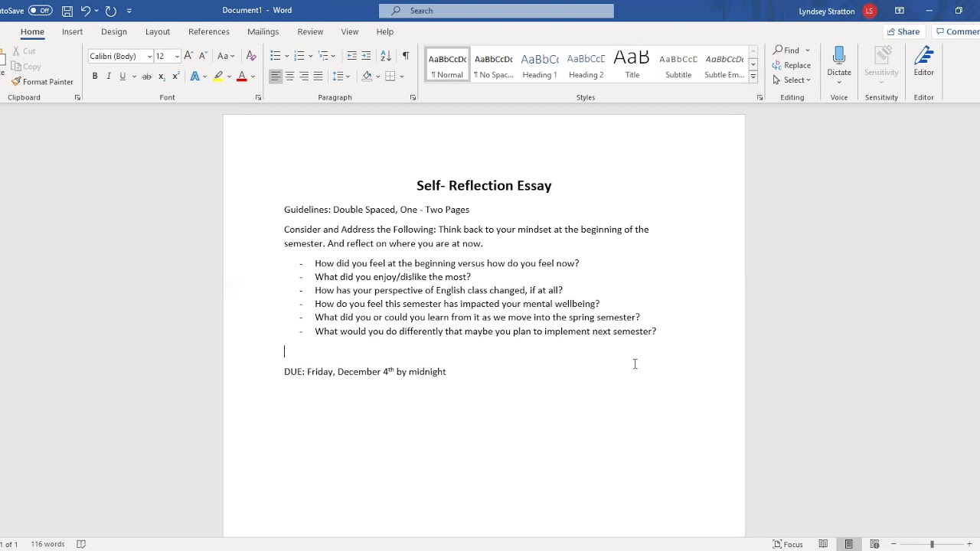This screenshot has height=551, width=980.
Task: Click the Dictate microphone icon
Action: coord(839,57)
